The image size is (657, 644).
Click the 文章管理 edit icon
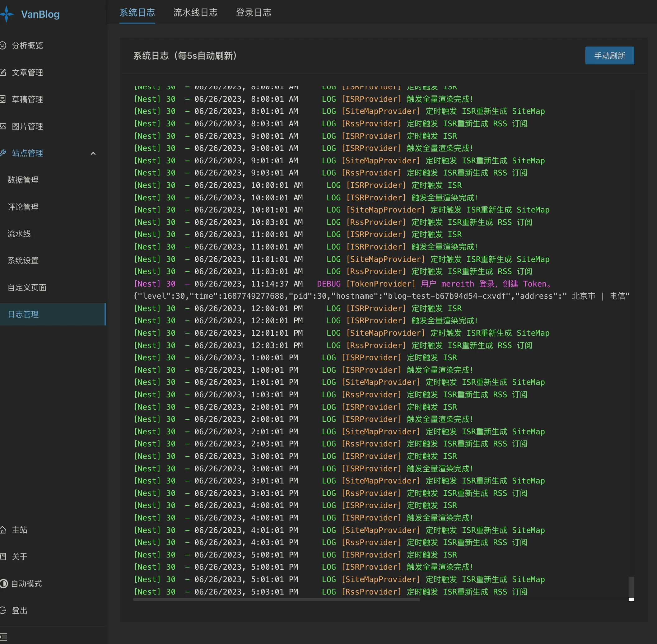3,72
